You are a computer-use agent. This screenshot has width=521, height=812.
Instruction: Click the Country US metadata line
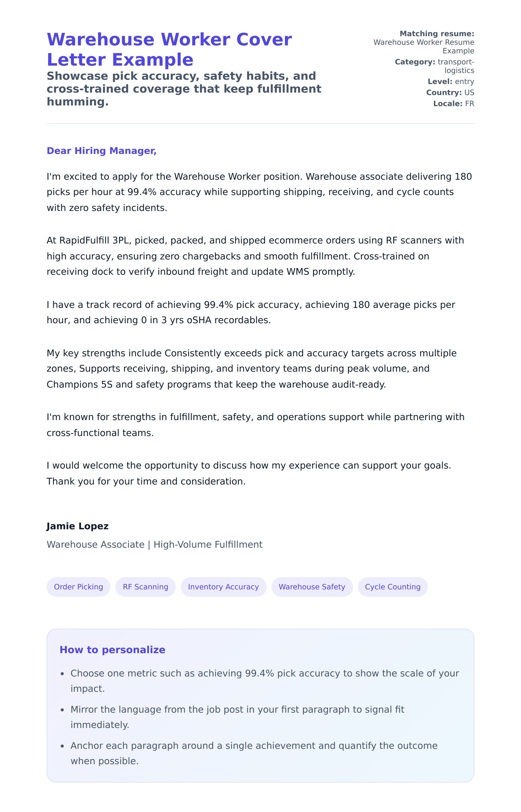point(450,92)
